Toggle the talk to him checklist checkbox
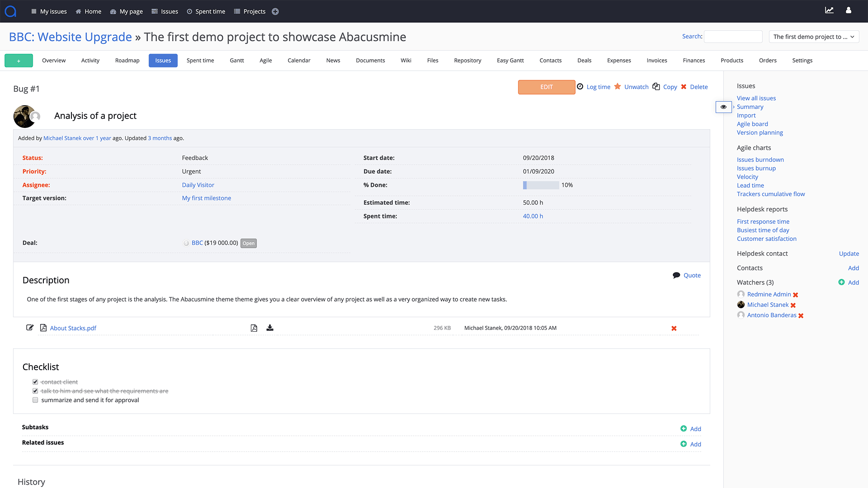This screenshot has height=488, width=868. (x=35, y=391)
